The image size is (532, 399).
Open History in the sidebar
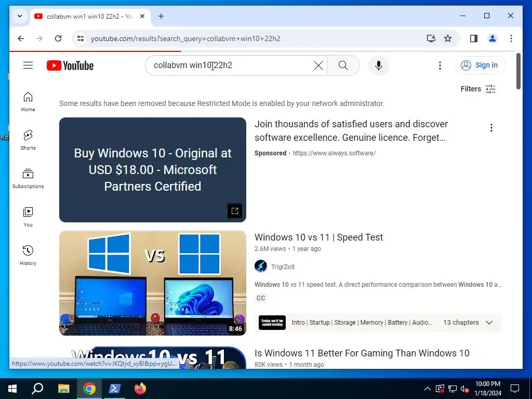point(28,255)
